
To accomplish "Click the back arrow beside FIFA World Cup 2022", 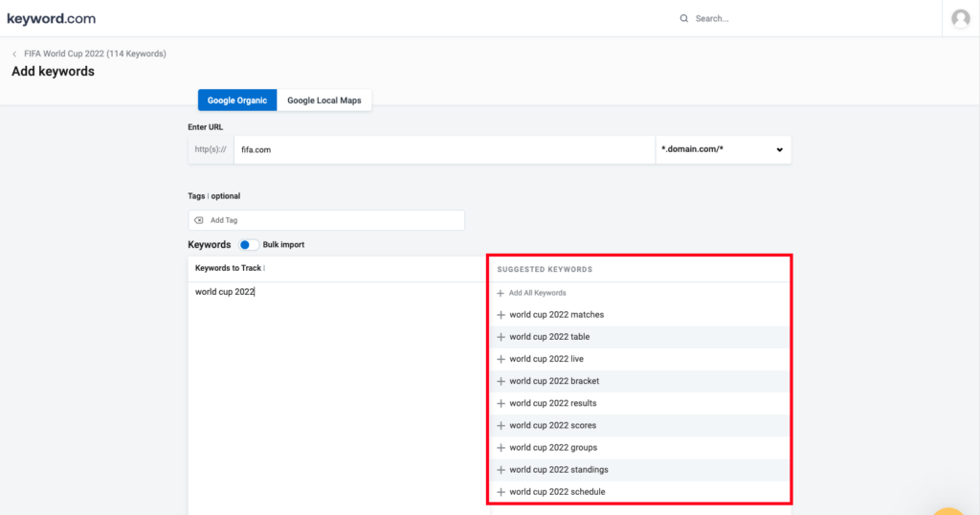I will [x=14, y=55].
